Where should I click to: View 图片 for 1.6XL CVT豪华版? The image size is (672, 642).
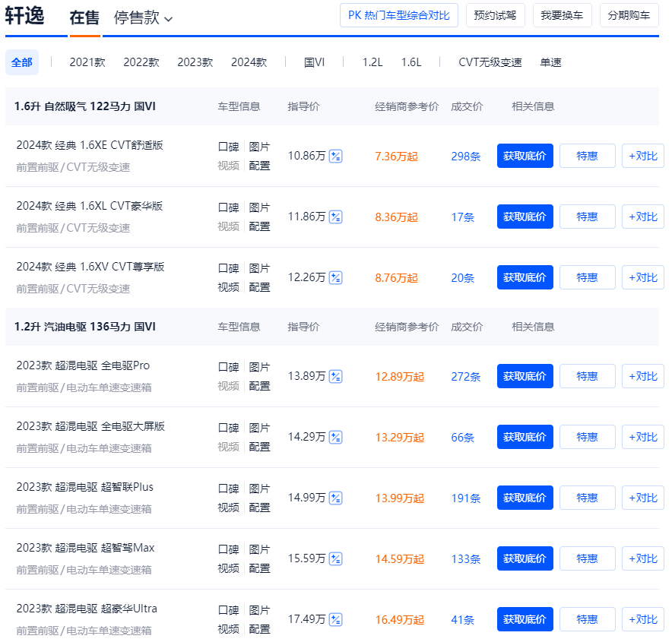click(x=259, y=207)
